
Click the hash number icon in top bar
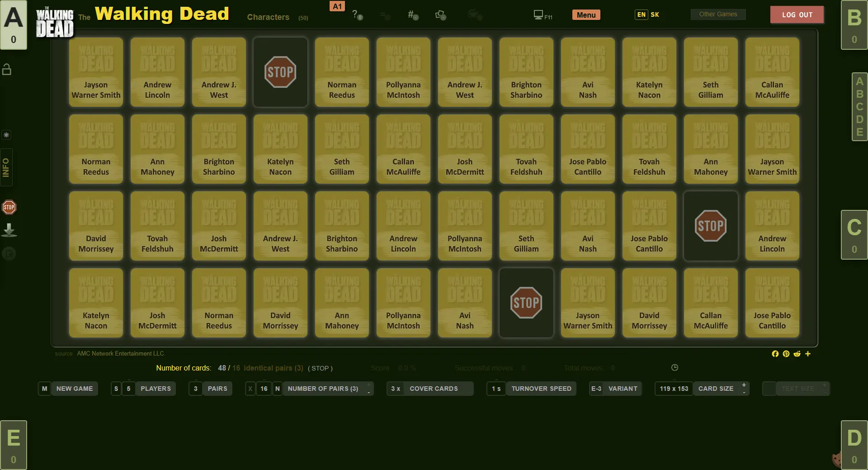pyautogui.click(x=412, y=15)
